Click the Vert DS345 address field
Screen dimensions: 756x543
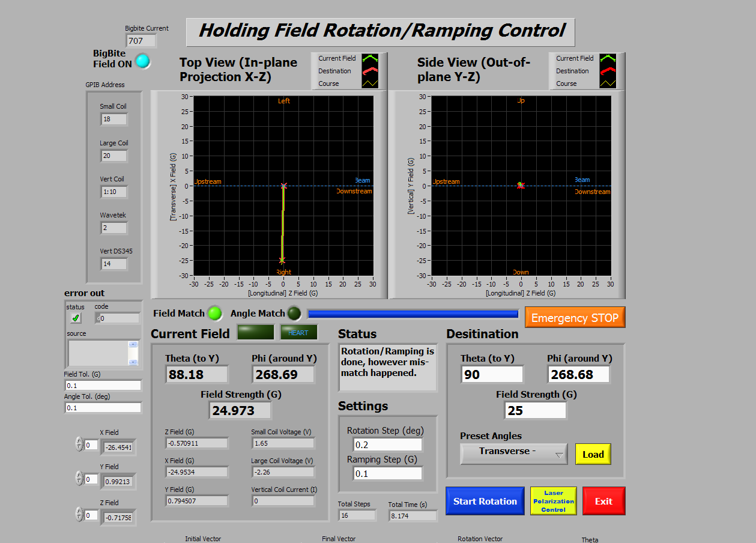coord(114,264)
